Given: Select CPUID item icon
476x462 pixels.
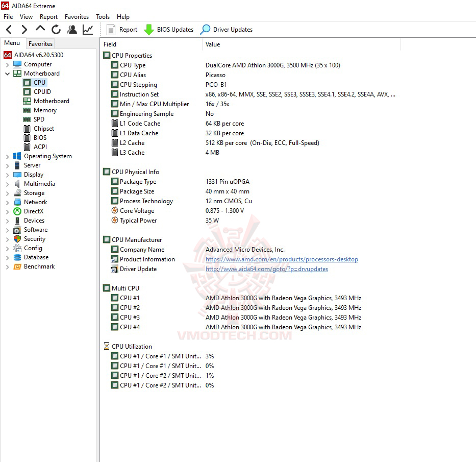Looking at the screenshot, I should pos(27,92).
